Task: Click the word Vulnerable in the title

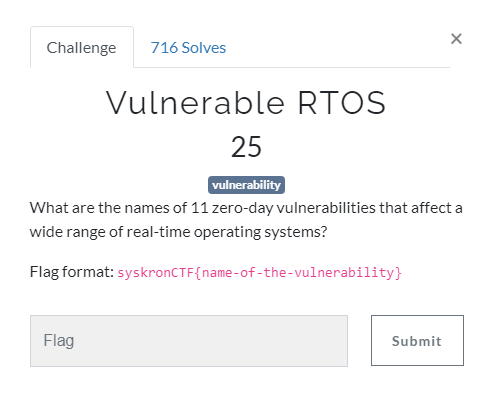Action: pyautogui.click(x=195, y=103)
